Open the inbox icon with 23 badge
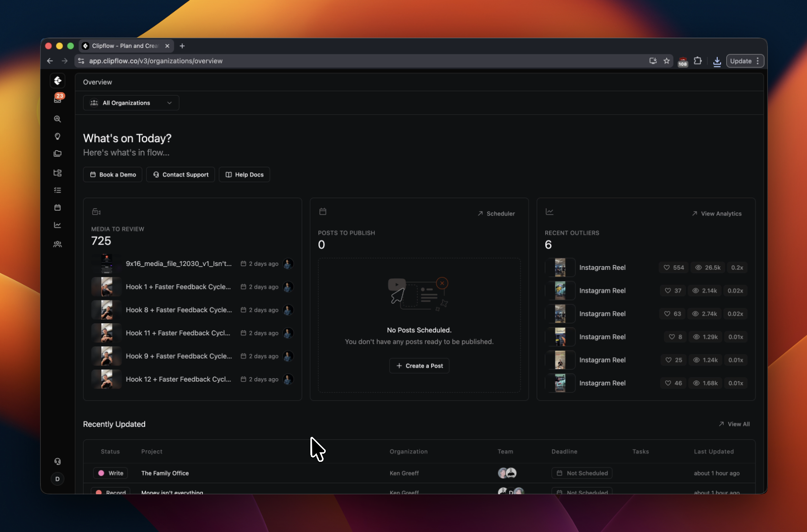Image resolution: width=807 pixels, height=532 pixels. (58, 99)
